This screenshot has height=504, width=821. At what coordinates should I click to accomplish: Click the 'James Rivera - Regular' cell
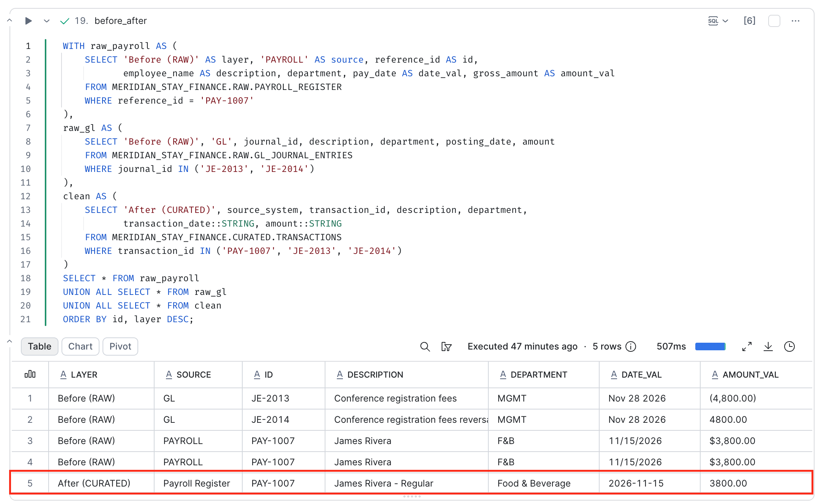point(407,483)
